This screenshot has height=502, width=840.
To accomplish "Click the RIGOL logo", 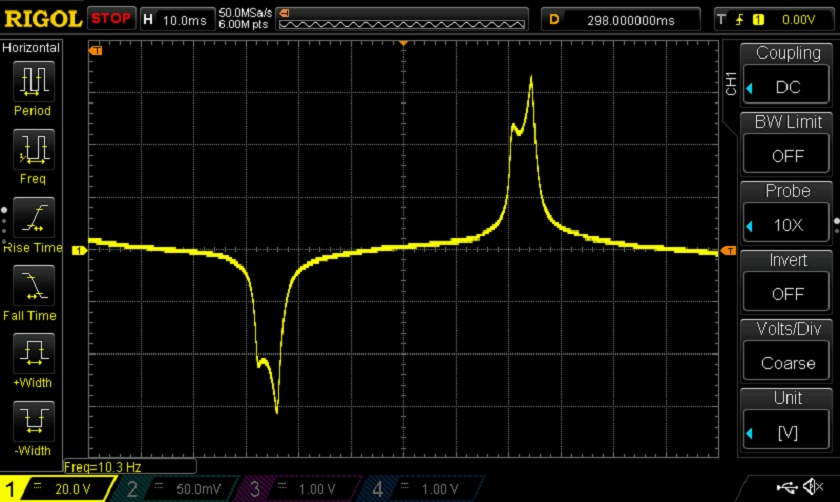I will pyautogui.click(x=43, y=18).
